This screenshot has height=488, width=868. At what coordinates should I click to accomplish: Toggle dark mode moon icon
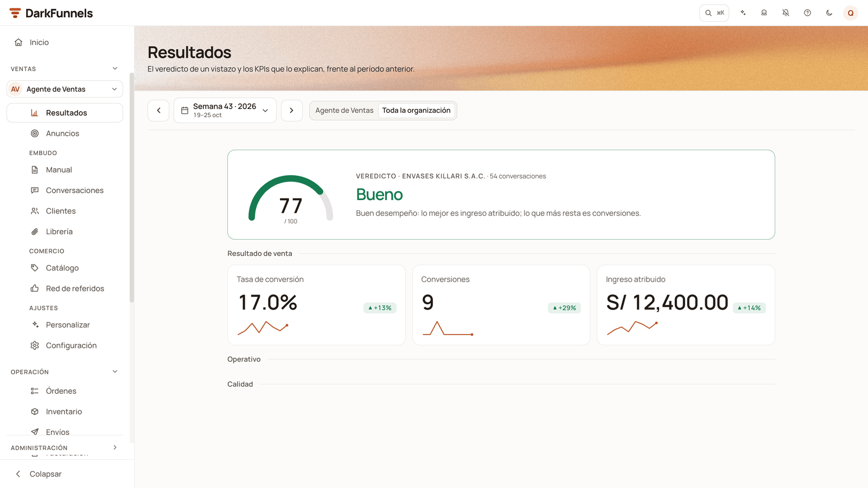[829, 13]
